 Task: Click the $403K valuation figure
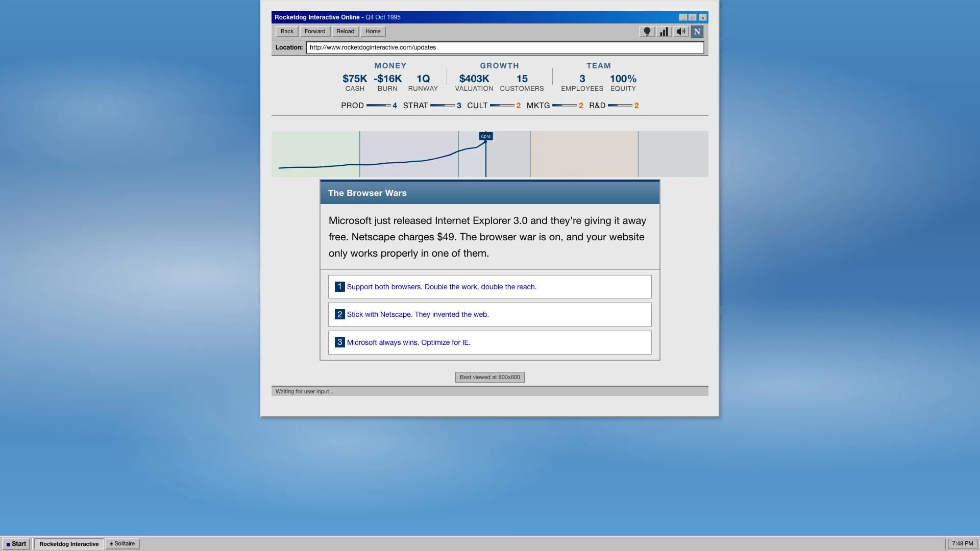474,79
